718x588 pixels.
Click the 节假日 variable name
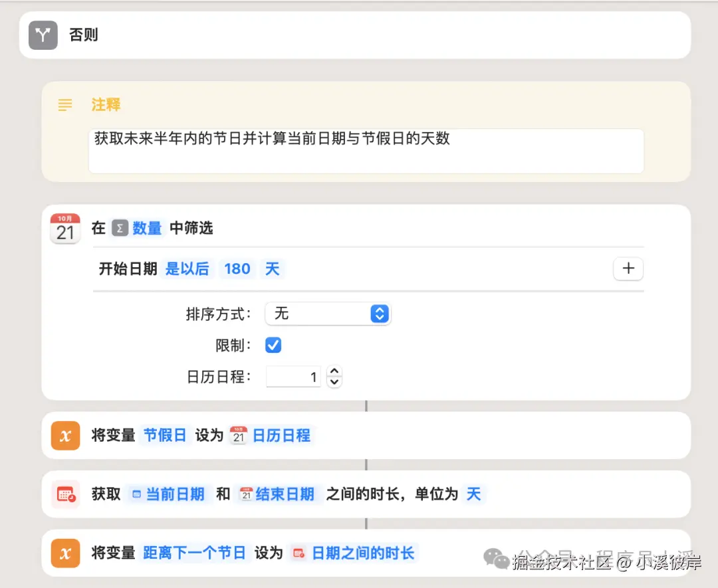(165, 435)
